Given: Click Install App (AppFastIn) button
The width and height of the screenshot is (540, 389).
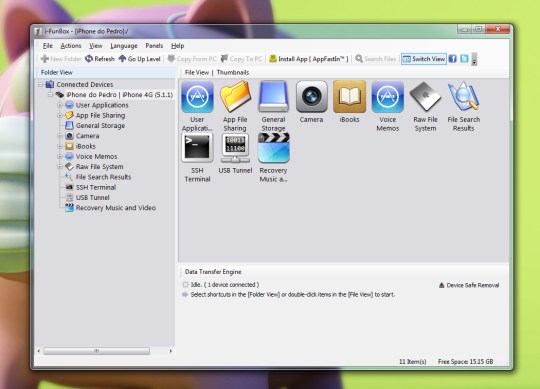Looking at the screenshot, I should 309,59.
